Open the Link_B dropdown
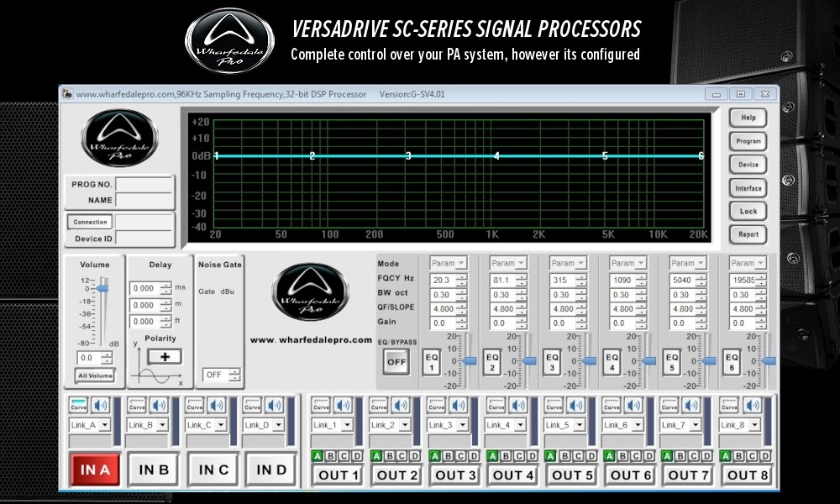 pos(148,425)
